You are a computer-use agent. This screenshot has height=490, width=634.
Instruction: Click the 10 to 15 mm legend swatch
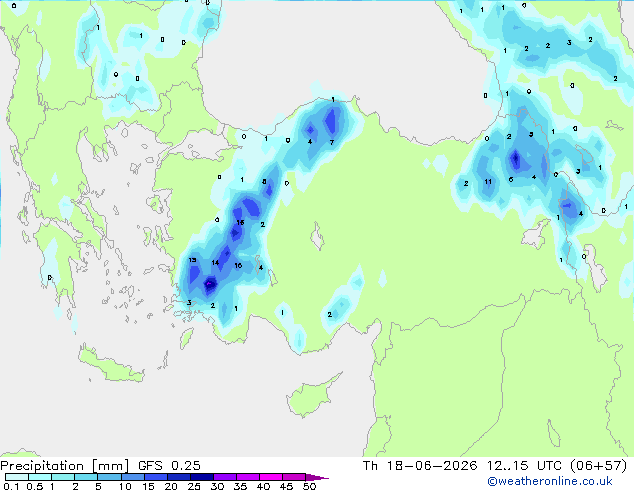(x=132, y=477)
